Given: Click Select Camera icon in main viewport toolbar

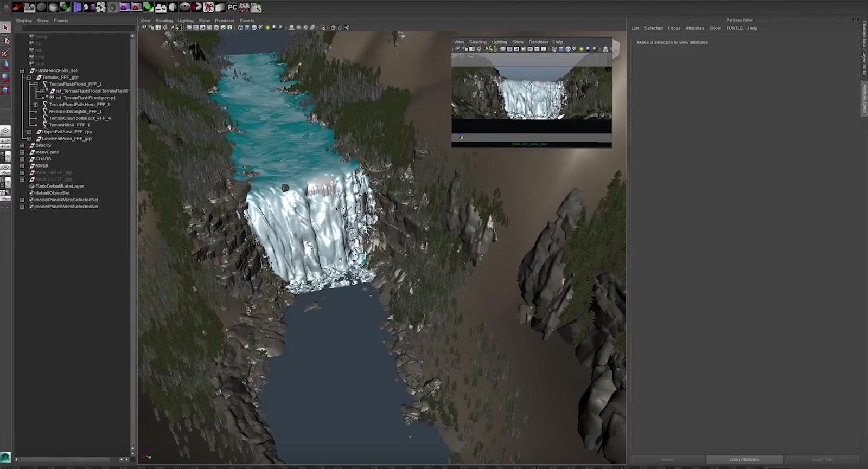Looking at the screenshot, I should pos(144,28).
